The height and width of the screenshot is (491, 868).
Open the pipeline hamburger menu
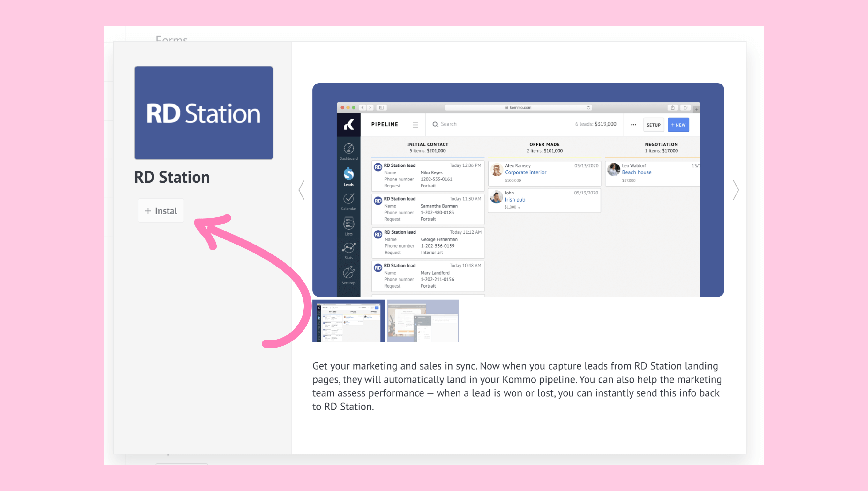coord(415,125)
